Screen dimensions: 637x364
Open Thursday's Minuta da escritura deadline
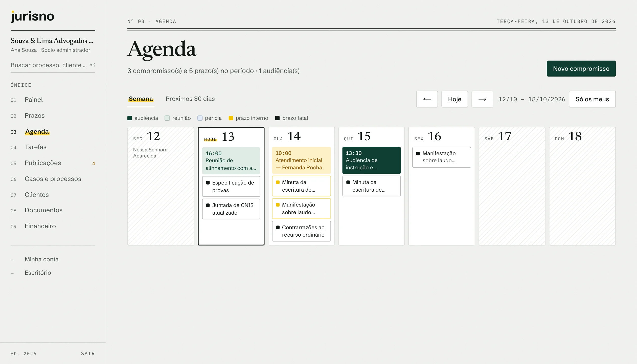[371, 186]
